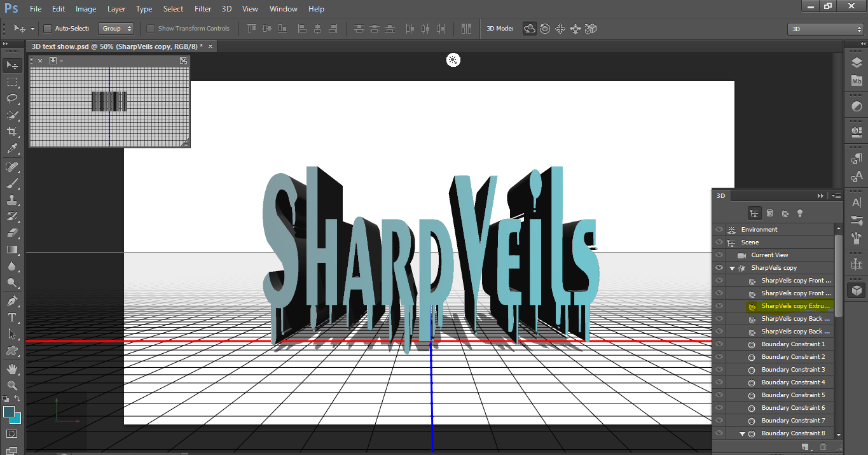Toggle visibility of Environment row
This screenshot has width=868, height=455.
[x=719, y=229]
